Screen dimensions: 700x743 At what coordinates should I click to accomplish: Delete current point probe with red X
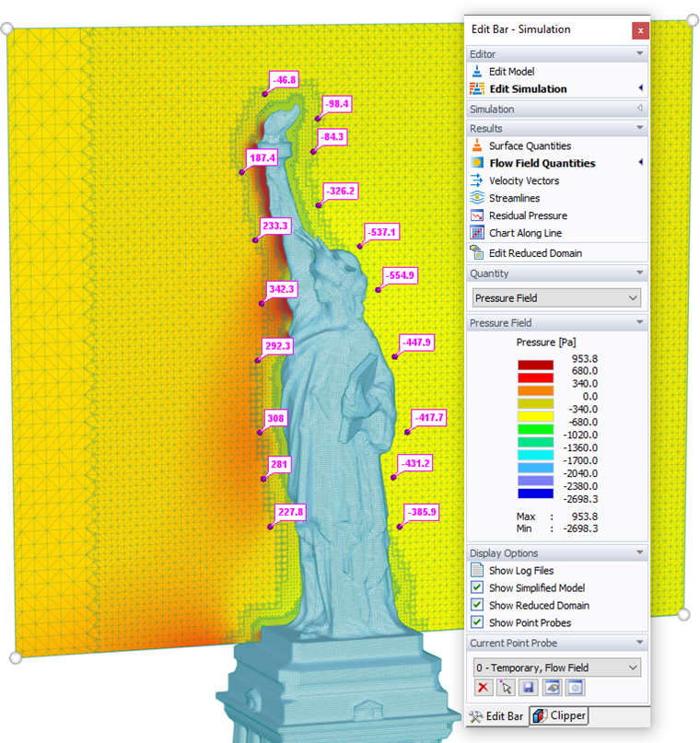pos(483,687)
